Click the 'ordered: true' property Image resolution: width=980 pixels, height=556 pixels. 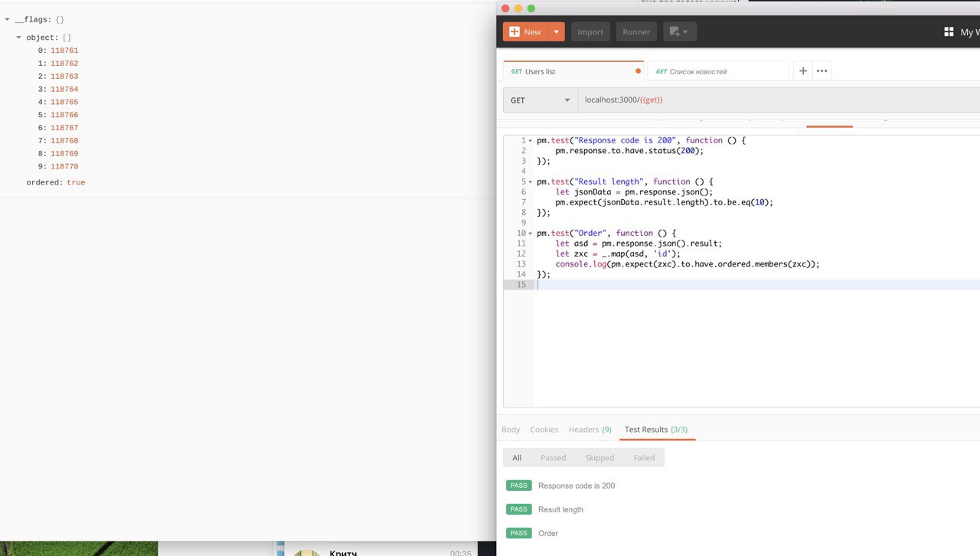tap(56, 183)
